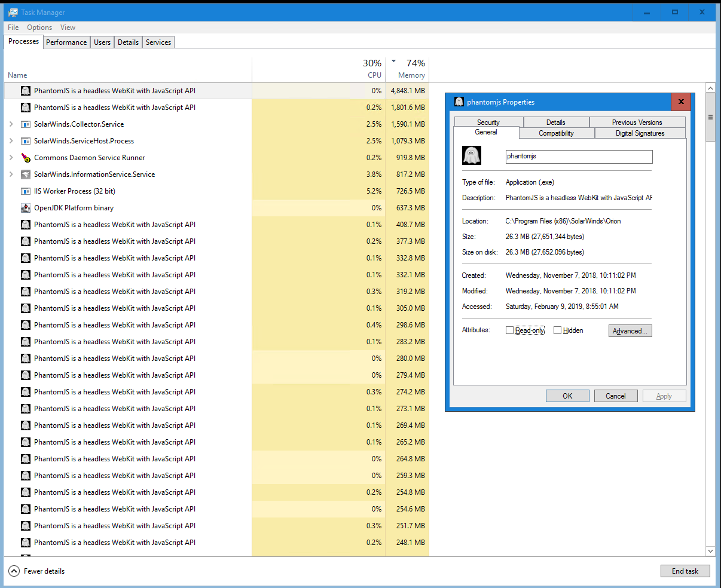Click the ghost icon in the 274.2 MB row
This screenshot has width=721, height=588.
pos(26,392)
